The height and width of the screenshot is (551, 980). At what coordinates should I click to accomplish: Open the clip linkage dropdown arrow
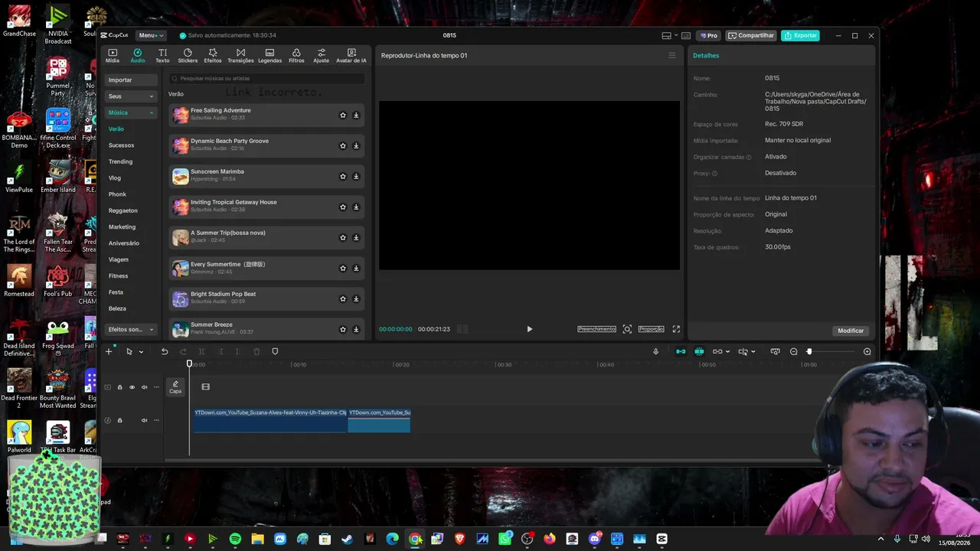tap(727, 352)
